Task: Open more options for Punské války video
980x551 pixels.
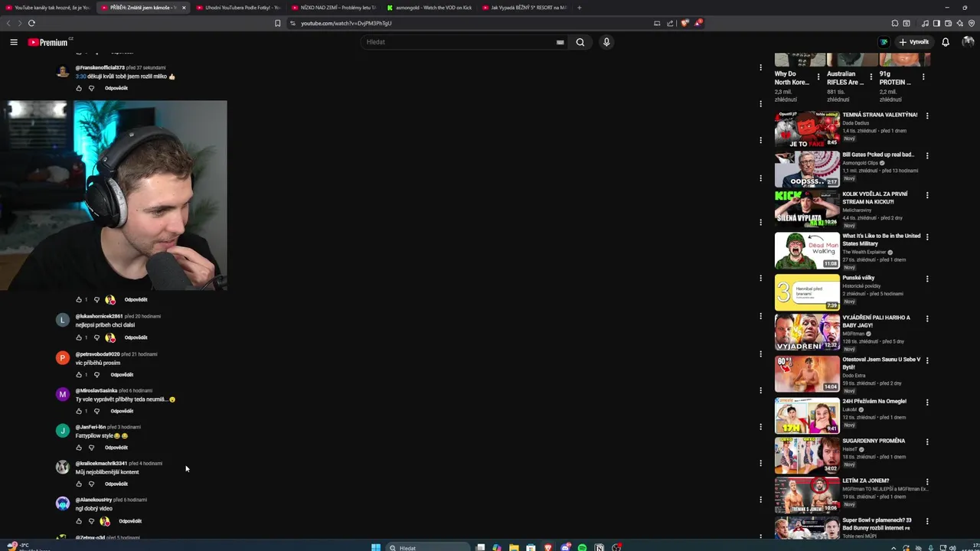Action: coord(927,279)
